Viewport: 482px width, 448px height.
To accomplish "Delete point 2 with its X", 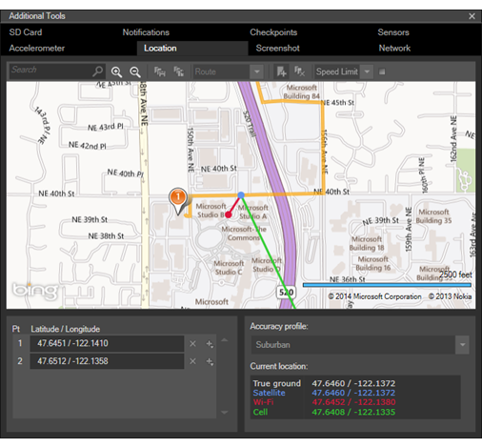I will [192, 361].
